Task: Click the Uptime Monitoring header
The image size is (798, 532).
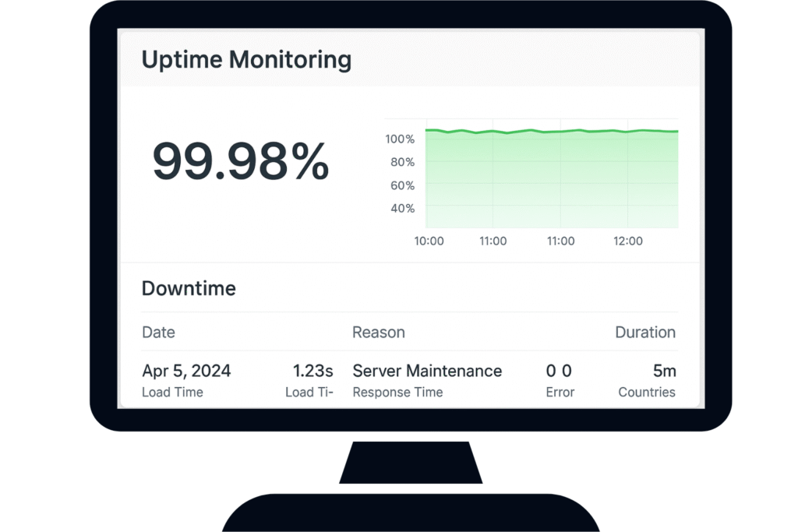Action: [x=246, y=59]
